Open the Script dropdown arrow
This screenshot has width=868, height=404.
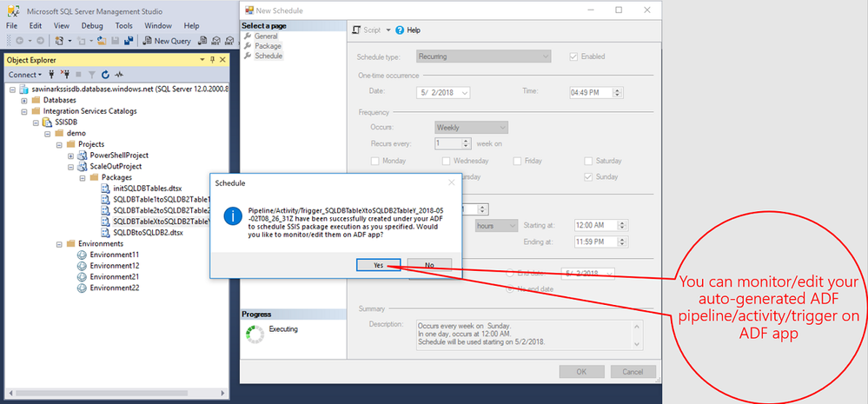[x=388, y=30]
